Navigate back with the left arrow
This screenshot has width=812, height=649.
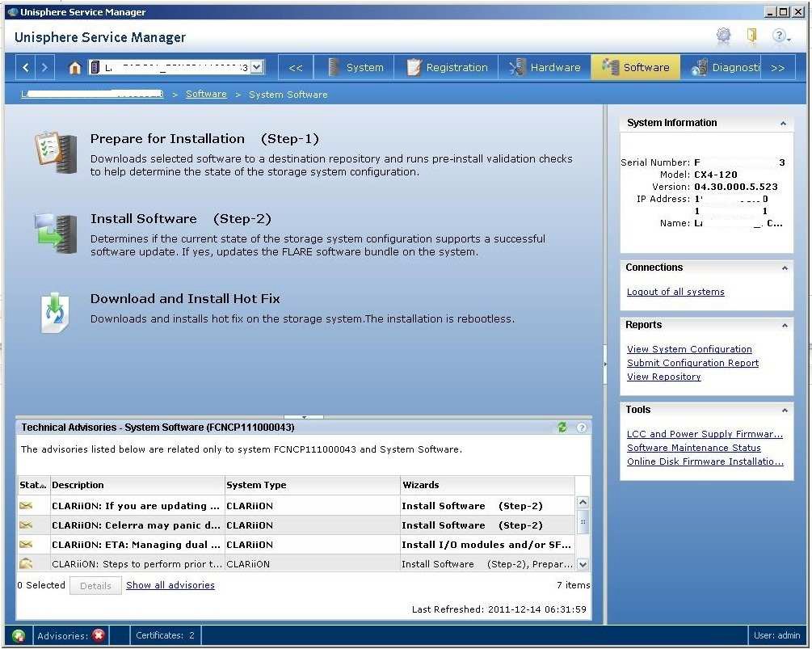tap(26, 67)
